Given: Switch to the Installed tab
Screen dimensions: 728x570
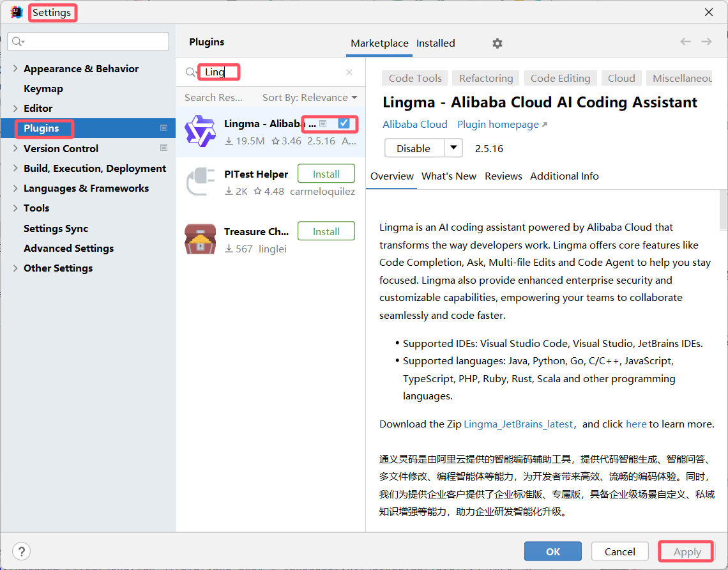Looking at the screenshot, I should (436, 43).
